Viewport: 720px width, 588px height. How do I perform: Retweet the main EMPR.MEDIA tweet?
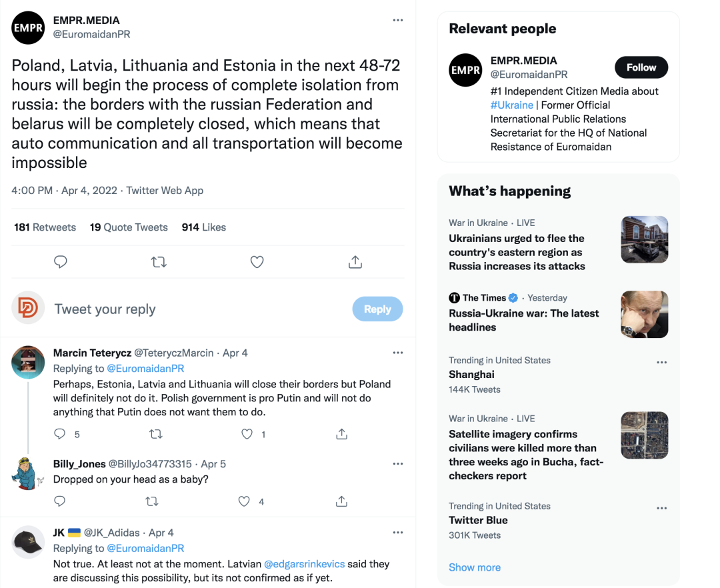point(159,262)
